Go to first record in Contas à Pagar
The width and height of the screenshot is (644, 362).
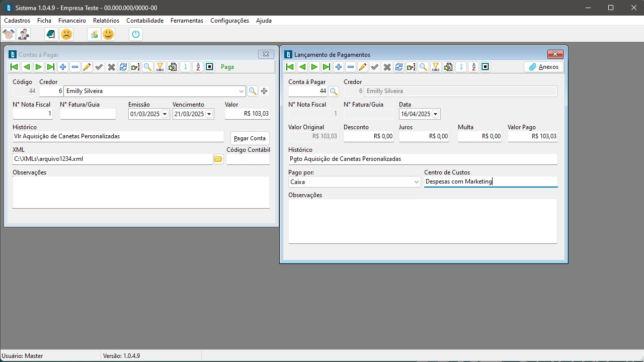14,67
